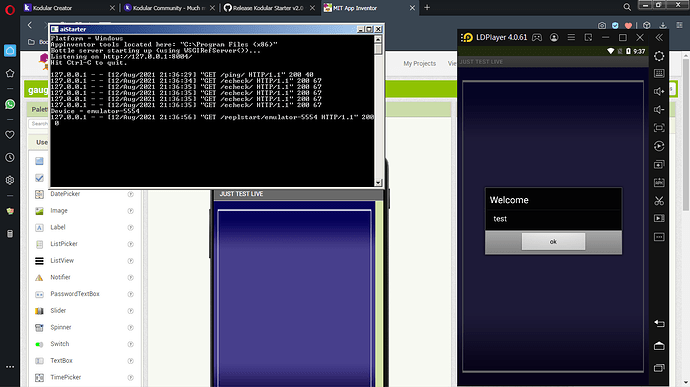This screenshot has width=690, height=387.
Task: Open help for Slider component
Action: coord(131,311)
